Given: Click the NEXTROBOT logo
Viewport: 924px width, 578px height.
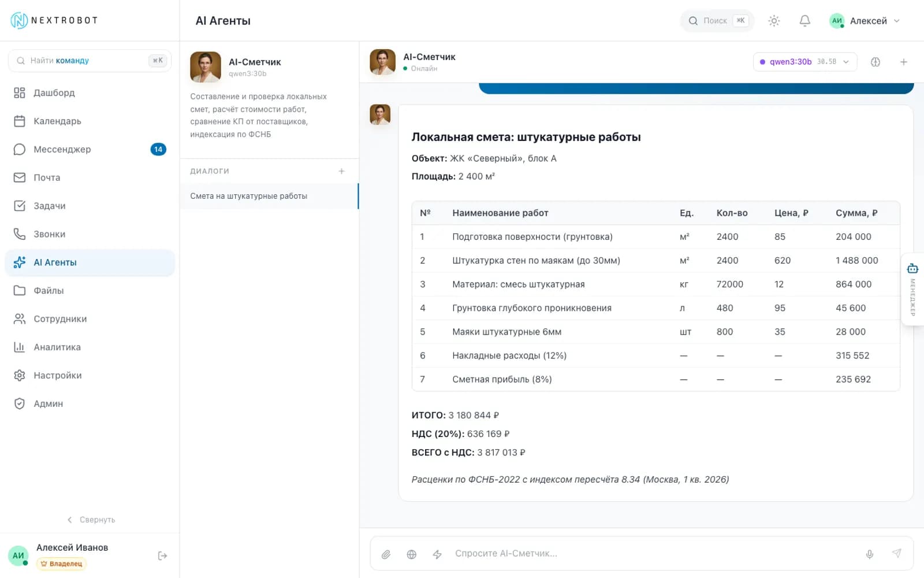Looking at the screenshot, I should pos(54,20).
